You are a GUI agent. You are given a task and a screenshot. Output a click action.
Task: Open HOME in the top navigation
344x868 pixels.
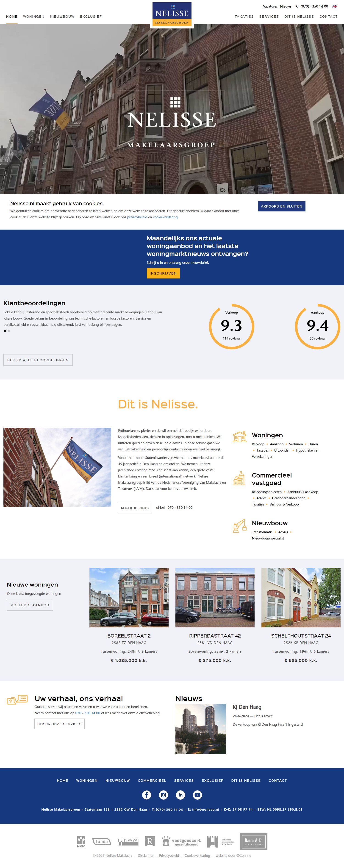coord(12,17)
